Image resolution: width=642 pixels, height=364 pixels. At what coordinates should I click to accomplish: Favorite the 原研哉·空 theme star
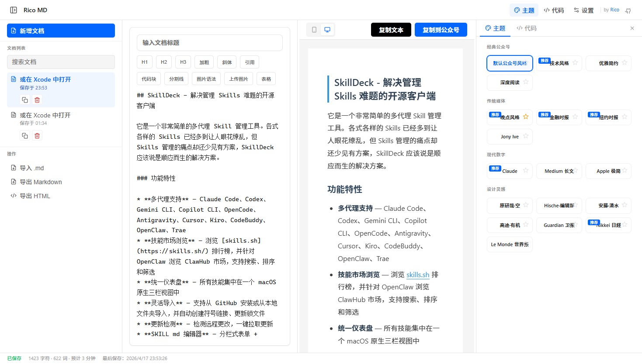(x=526, y=205)
